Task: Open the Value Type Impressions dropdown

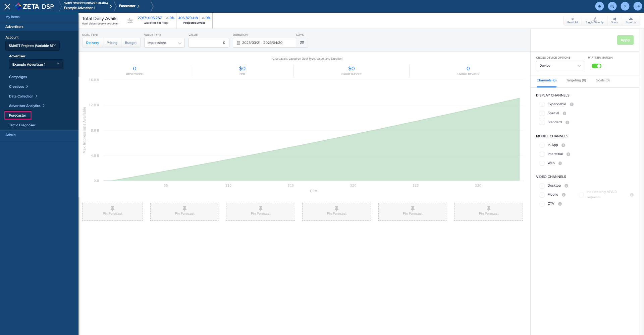Action: coord(164,43)
